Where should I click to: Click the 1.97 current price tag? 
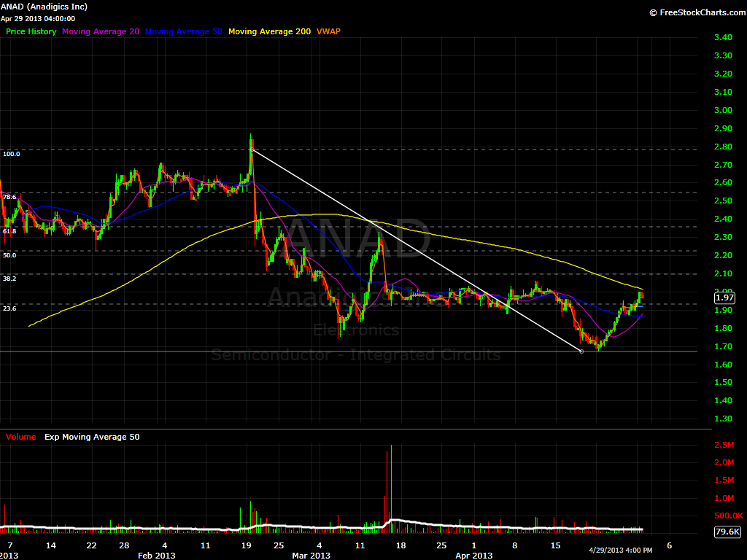pos(724,297)
